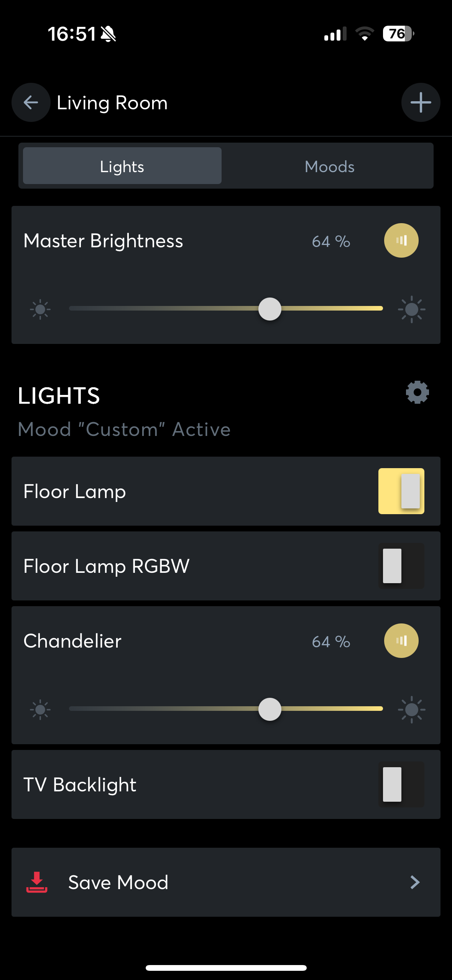Image resolution: width=452 pixels, height=980 pixels.
Task: Enable the TV Backlight switch
Action: click(x=401, y=784)
